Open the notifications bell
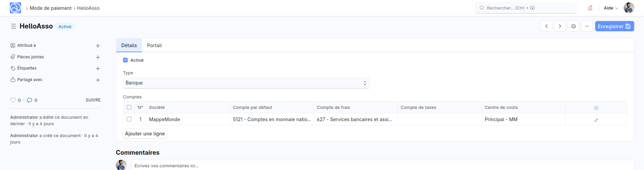 pyautogui.click(x=590, y=8)
